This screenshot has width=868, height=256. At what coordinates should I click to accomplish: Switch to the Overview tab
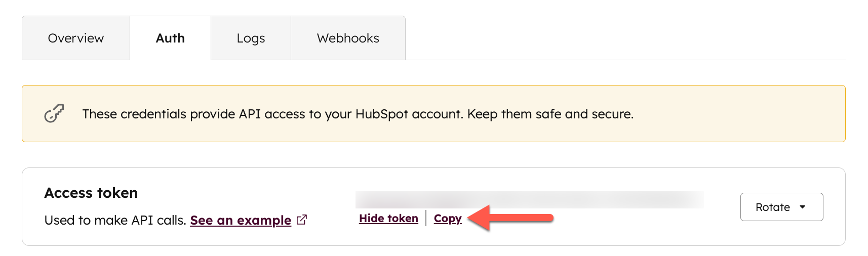tap(76, 38)
